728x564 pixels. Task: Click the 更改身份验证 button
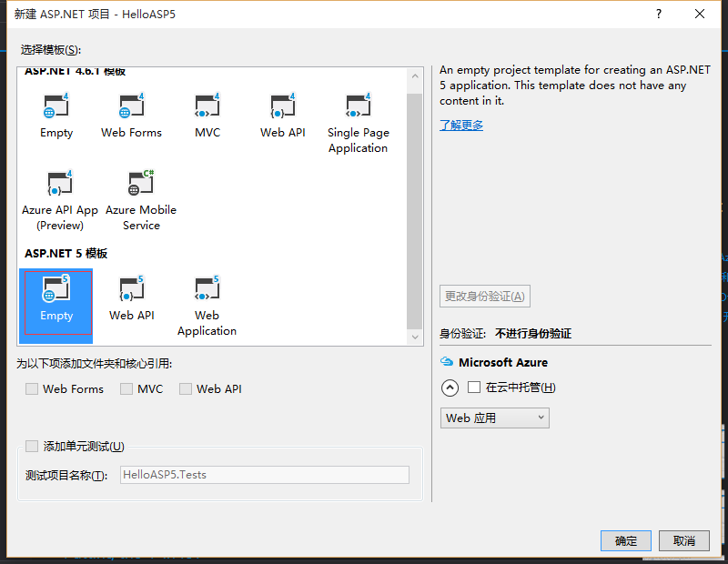485,297
